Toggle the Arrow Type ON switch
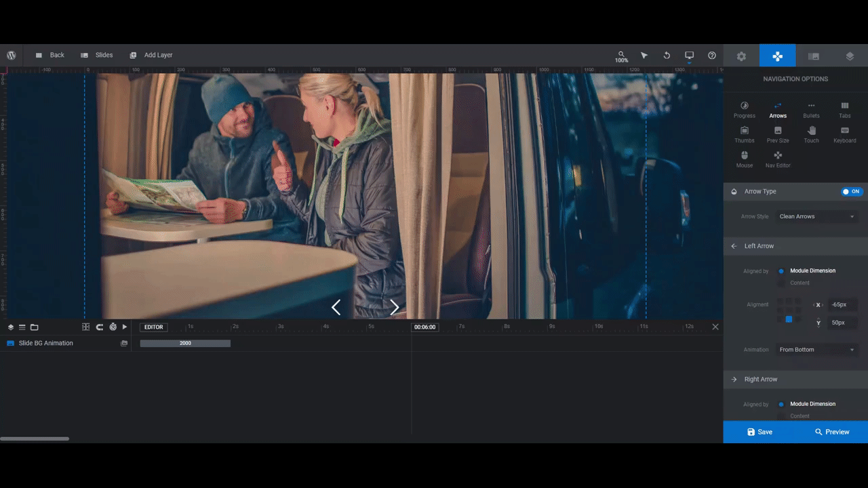Viewport: 868px width, 488px height. click(851, 192)
